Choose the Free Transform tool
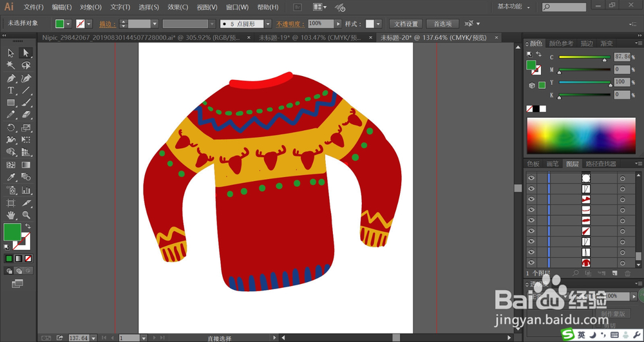644x342 pixels. [x=26, y=140]
